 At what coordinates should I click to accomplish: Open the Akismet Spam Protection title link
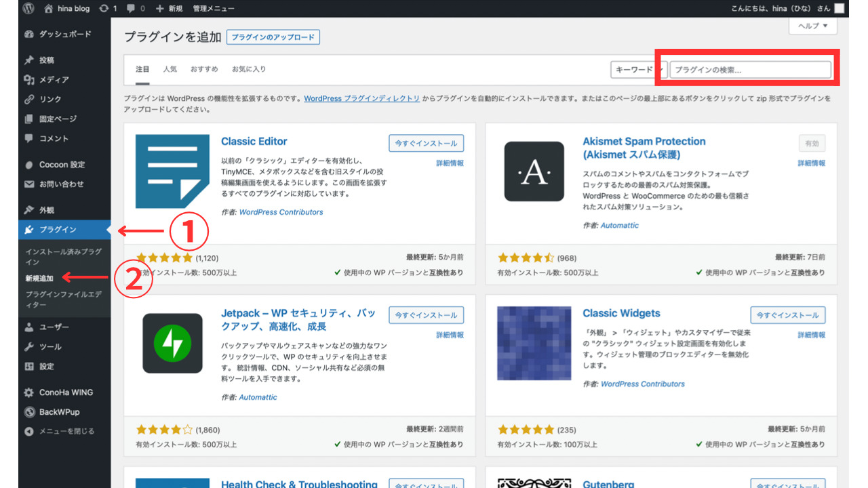tap(644, 148)
